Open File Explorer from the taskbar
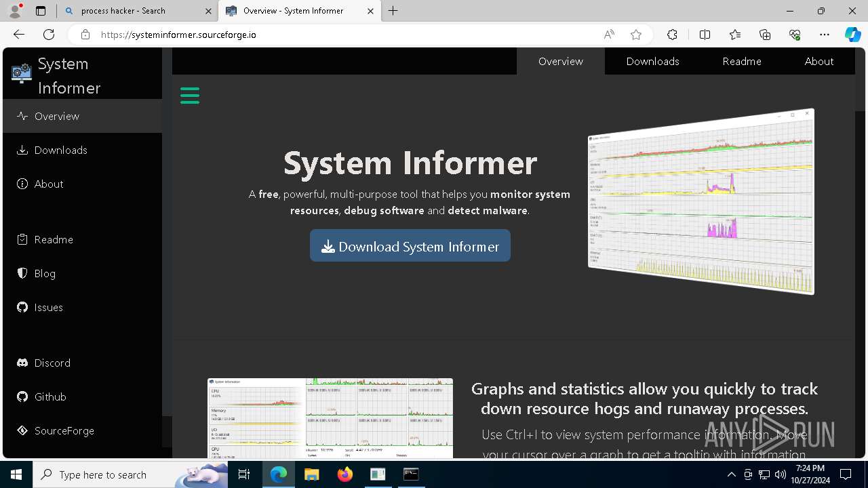This screenshot has width=868, height=488. point(311,474)
